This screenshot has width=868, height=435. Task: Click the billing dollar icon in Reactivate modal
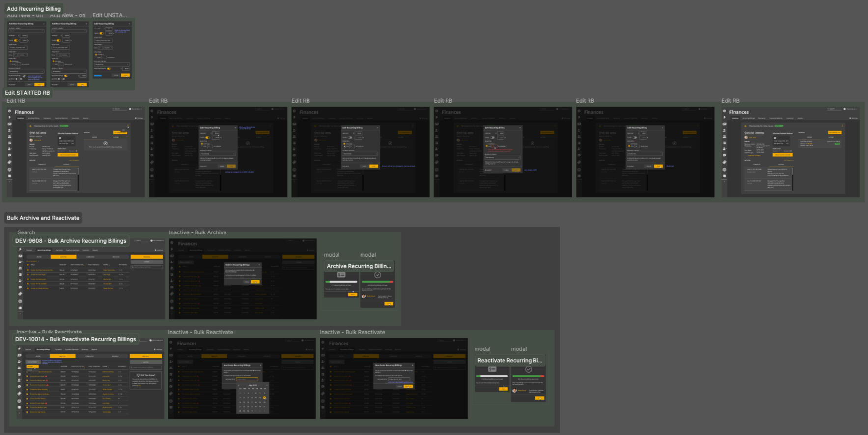point(492,369)
